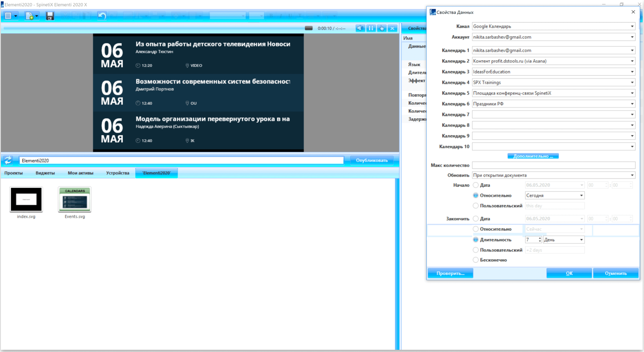Viewport: 644px width, 352px height.
Task: Click the Проверить... button
Action: [450, 273]
